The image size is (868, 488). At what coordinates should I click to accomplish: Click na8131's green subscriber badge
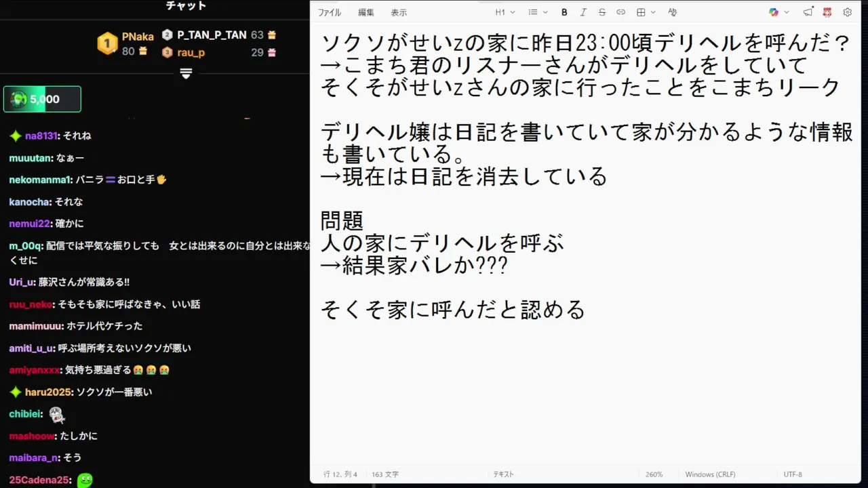pyautogui.click(x=16, y=136)
